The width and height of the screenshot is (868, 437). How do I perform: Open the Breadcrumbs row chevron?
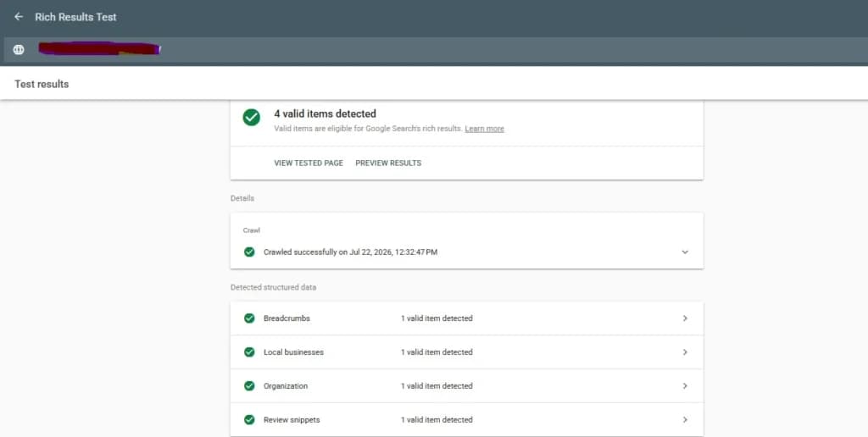pyautogui.click(x=685, y=318)
